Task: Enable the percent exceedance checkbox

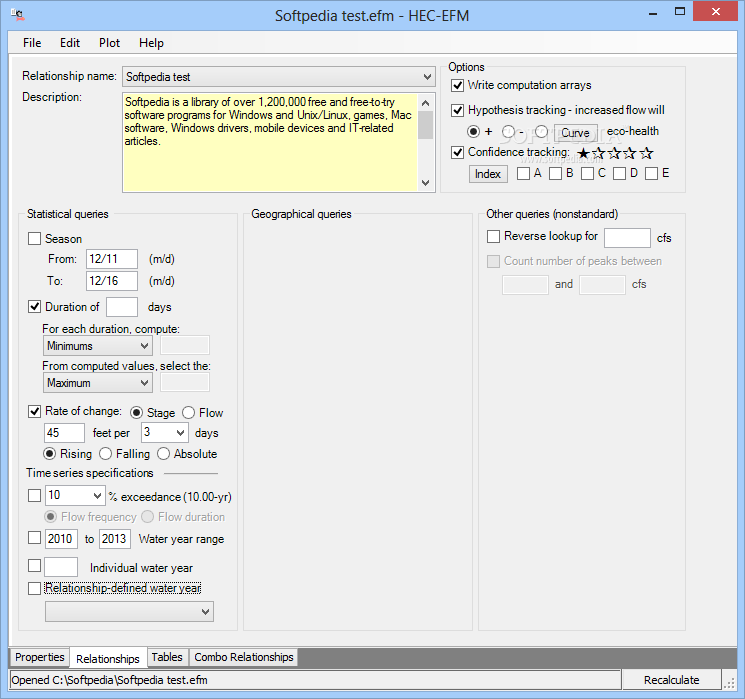Action: point(34,496)
